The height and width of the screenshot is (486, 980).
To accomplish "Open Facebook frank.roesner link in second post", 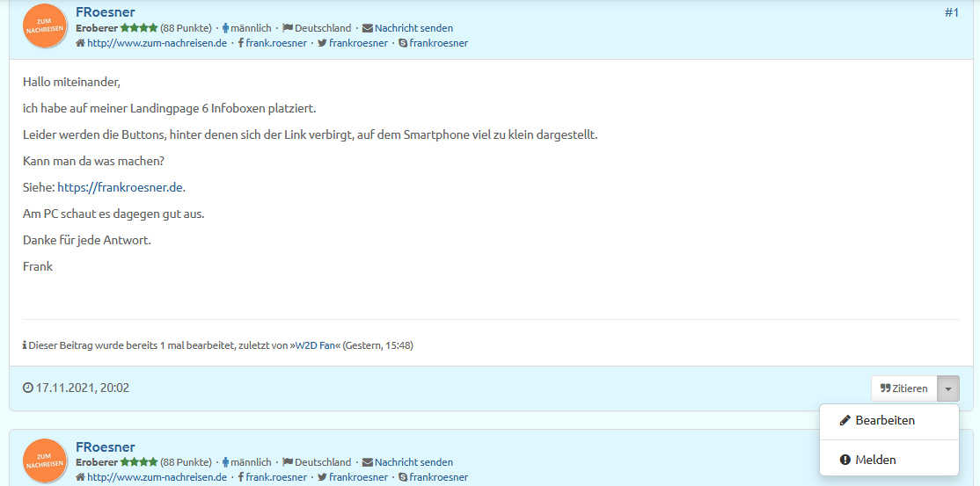I will click(276, 477).
